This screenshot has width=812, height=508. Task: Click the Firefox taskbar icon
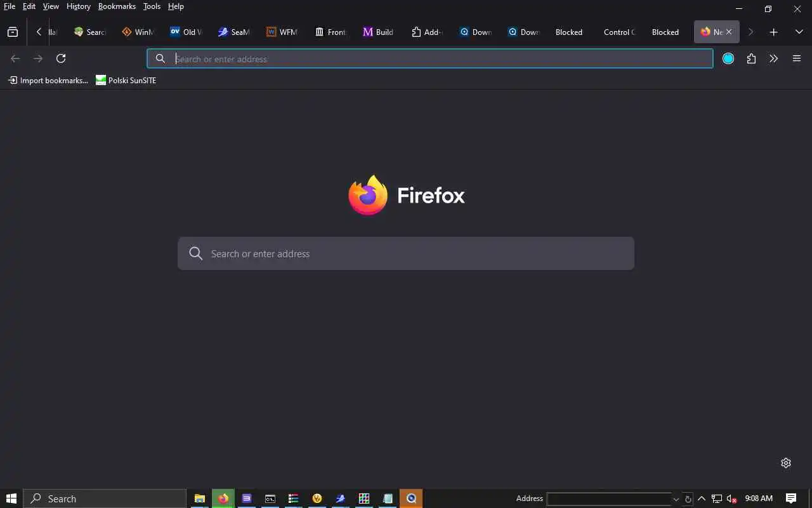point(223,498)
